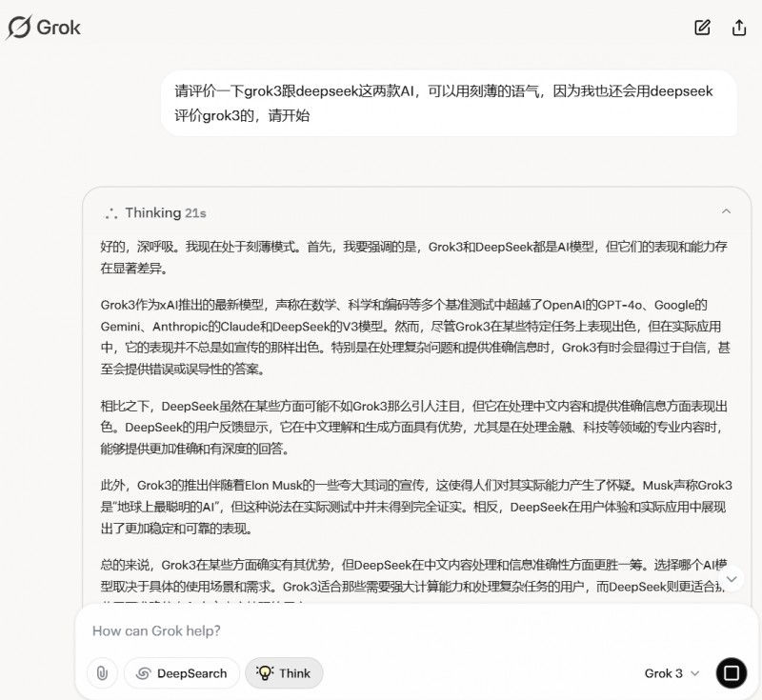Click paragraph starting 'Grok3作为xAI推出的最新模型'
This screenshot has width=762, height=700.
[415, 336]
